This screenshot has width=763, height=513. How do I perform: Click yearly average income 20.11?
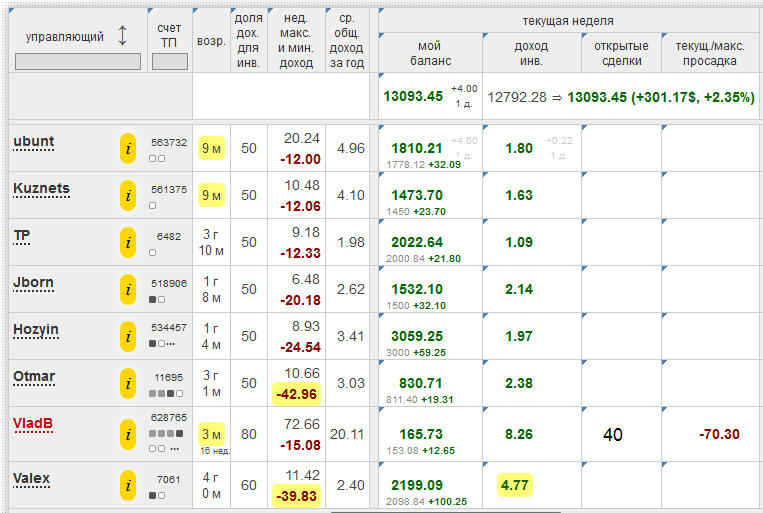click(347, 434)
